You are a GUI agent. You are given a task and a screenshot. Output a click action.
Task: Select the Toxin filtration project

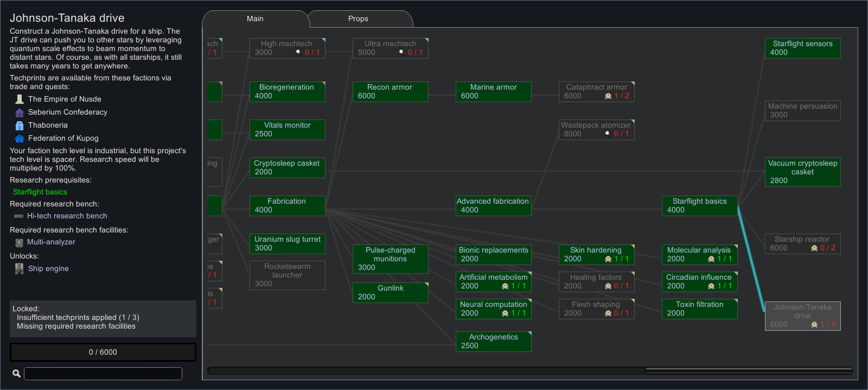click(x=700, y=309)
